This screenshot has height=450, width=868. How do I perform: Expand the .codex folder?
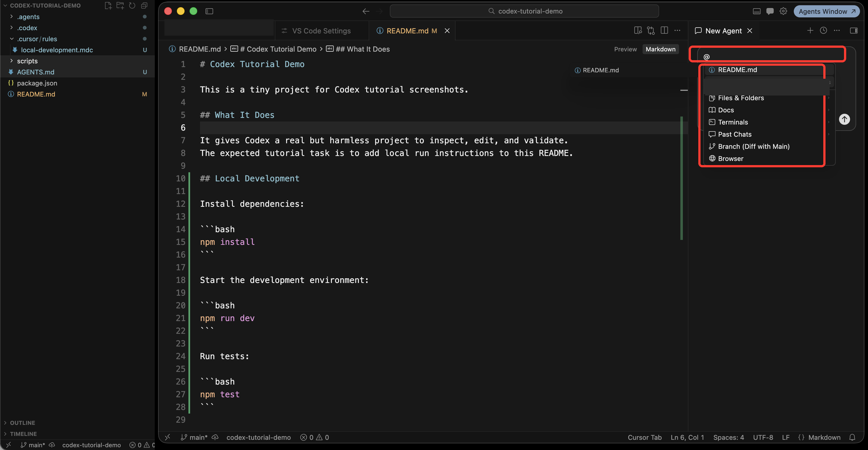[x=77, y=28]
